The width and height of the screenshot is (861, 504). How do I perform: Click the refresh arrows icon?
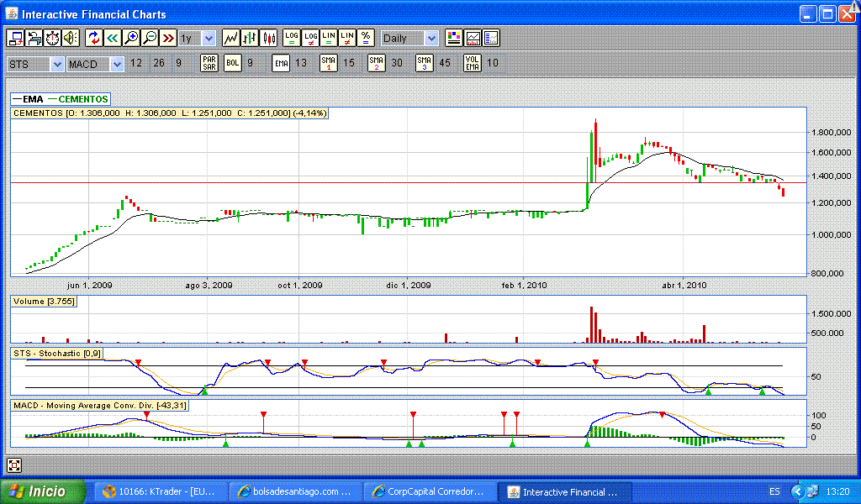[x=94, y=39]
